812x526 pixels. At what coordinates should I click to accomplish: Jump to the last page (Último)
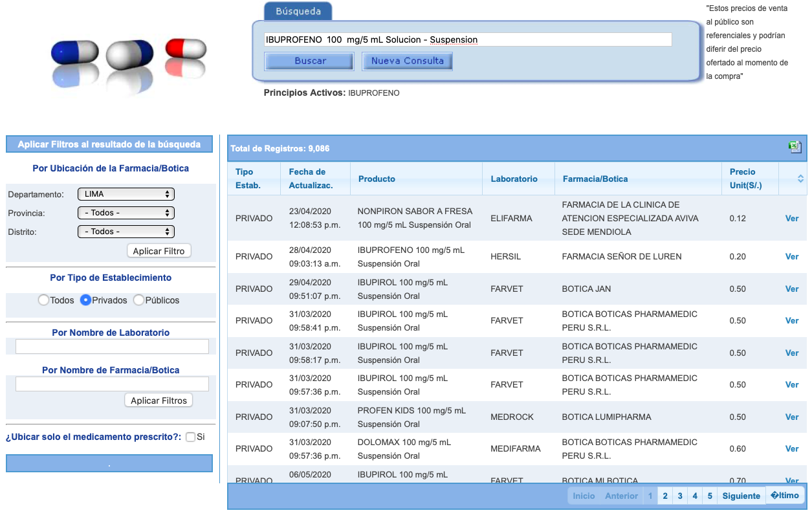pyautogui.click(x=785, y=496)
